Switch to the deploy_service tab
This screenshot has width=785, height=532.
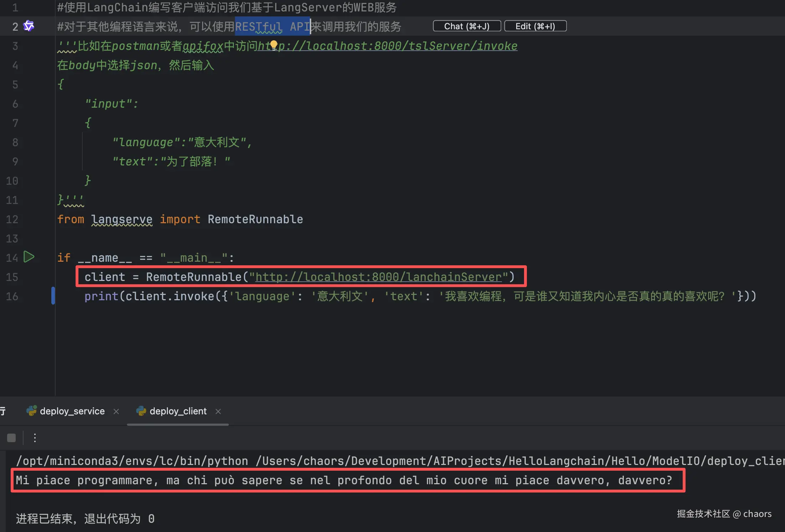pos(72,411)
